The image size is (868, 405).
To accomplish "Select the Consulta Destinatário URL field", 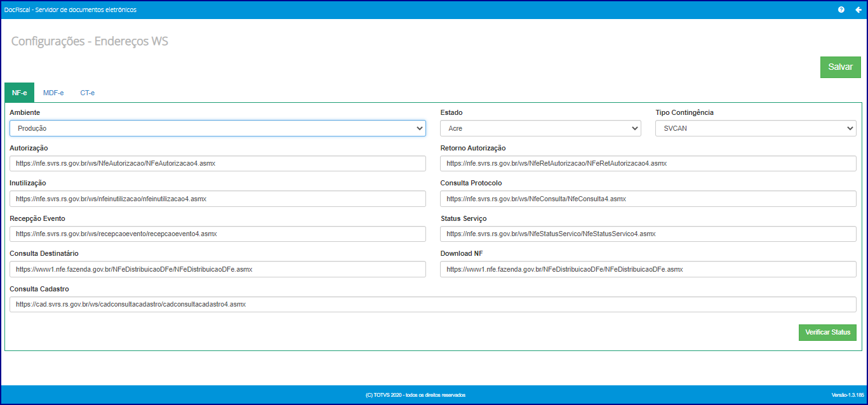I will pyautogui.click(x=217, y=269).
